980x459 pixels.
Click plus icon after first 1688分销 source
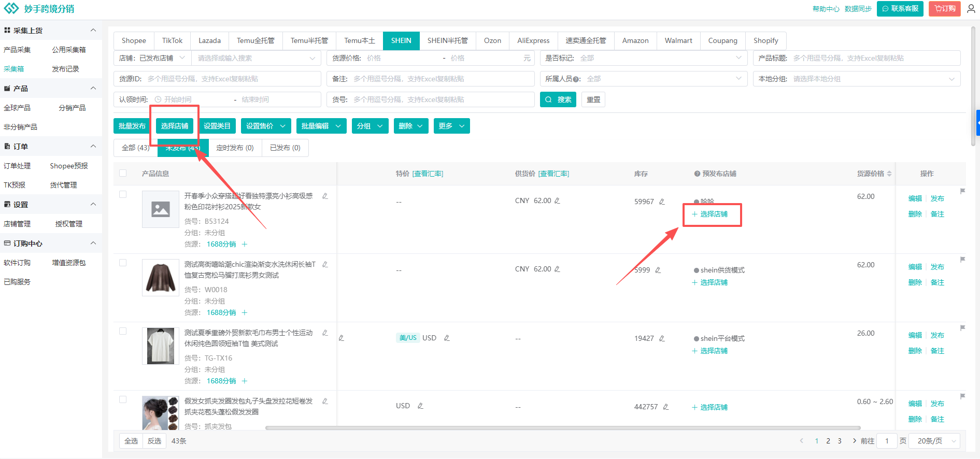pyautogui.click(x=245, y=244)
